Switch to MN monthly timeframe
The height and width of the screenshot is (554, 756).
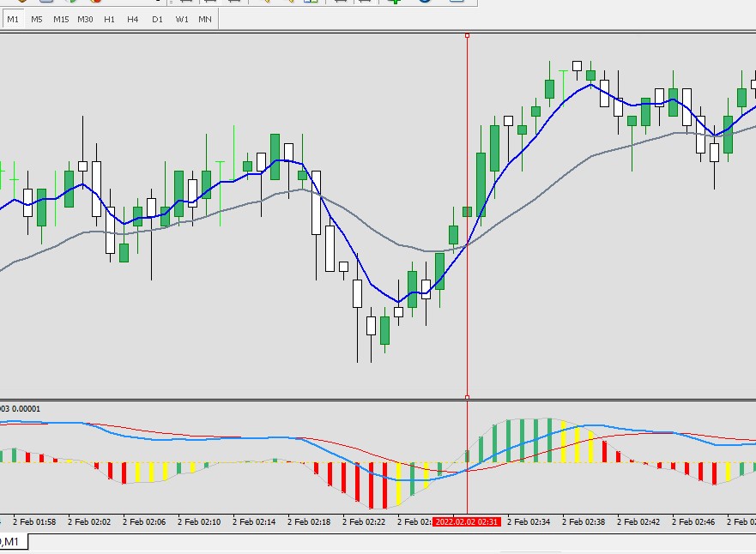(205, 19)
